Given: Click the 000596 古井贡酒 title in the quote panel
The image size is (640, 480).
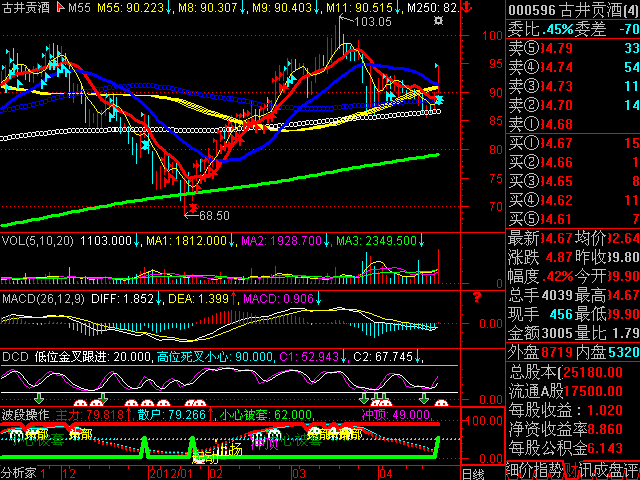Looking at the screenshot, I should coord(573,10).
